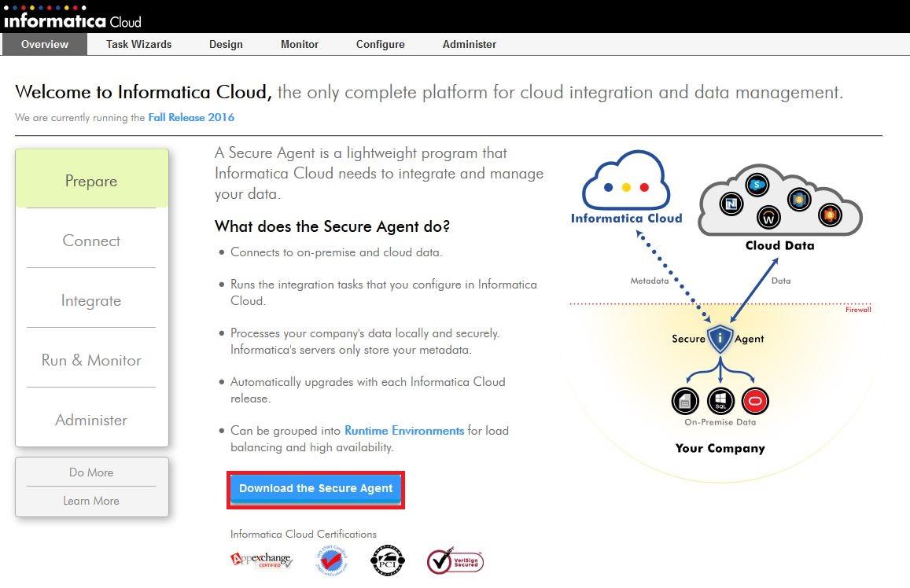Click 'Connects to on-premise and cloud data.' bullet
Screen dimensions: 910x588
click(337, 252)
